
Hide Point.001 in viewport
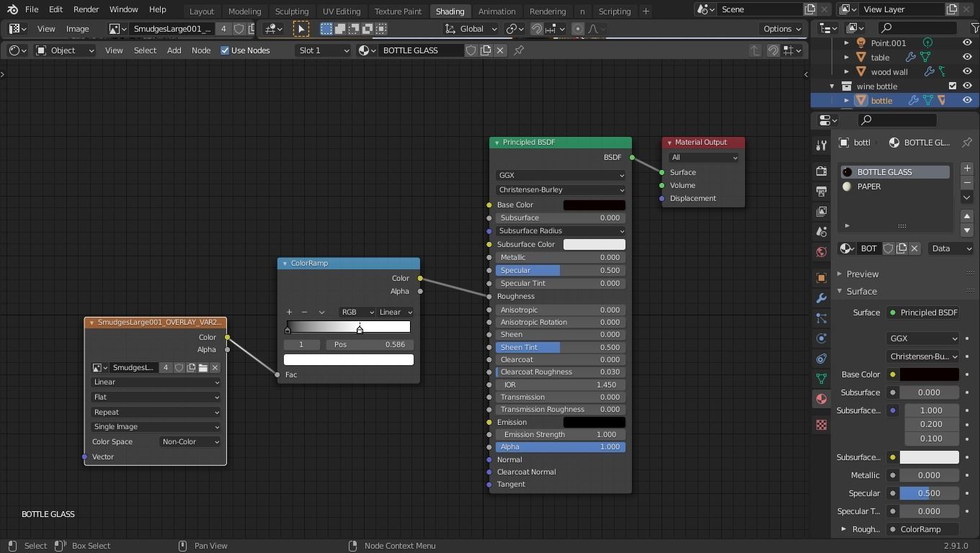pyautogui.click(x=967, y=43)
